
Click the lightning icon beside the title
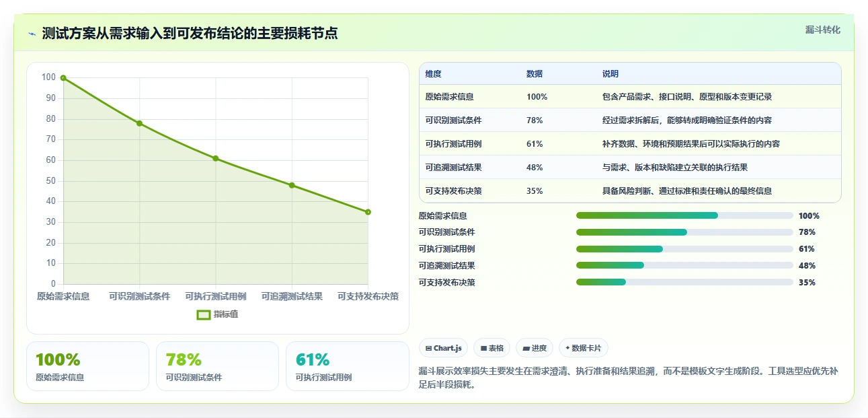tap(32, 34)
